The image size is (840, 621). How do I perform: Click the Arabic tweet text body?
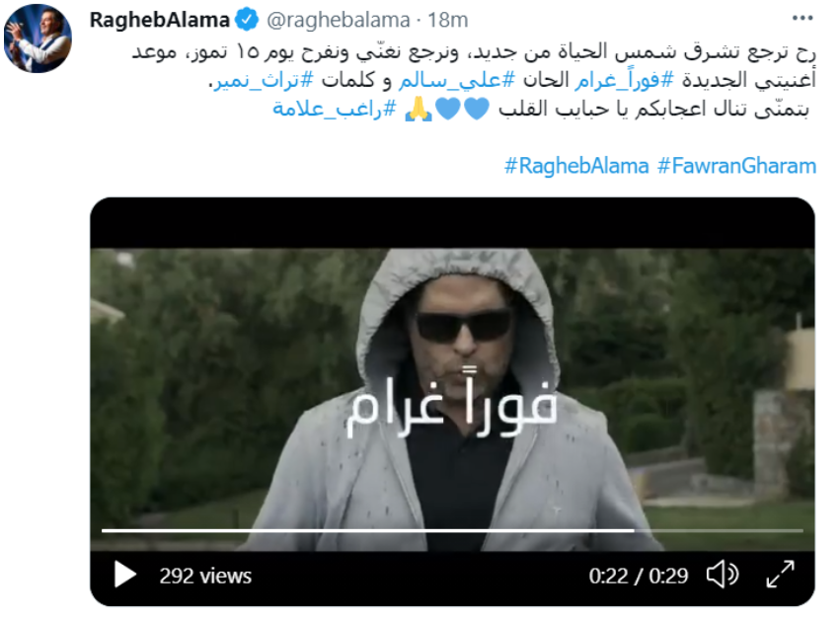coord(474,80)
